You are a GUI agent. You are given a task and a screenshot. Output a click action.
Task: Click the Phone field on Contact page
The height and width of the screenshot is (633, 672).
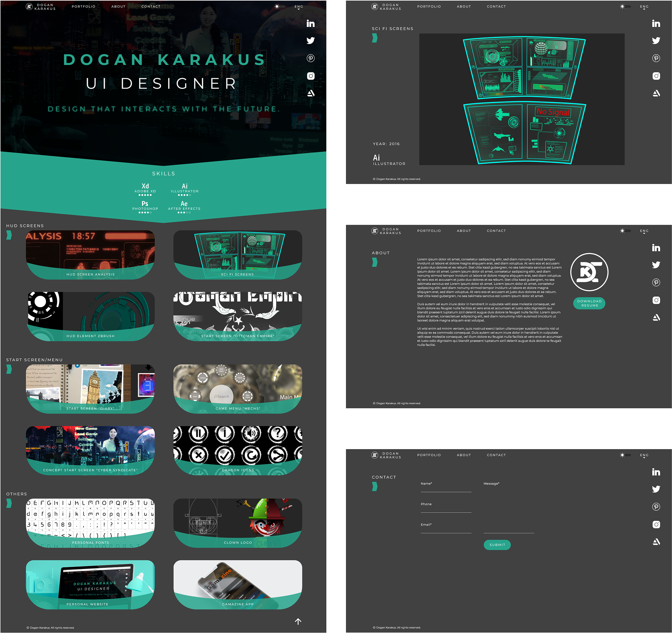[x=446, y=507]
